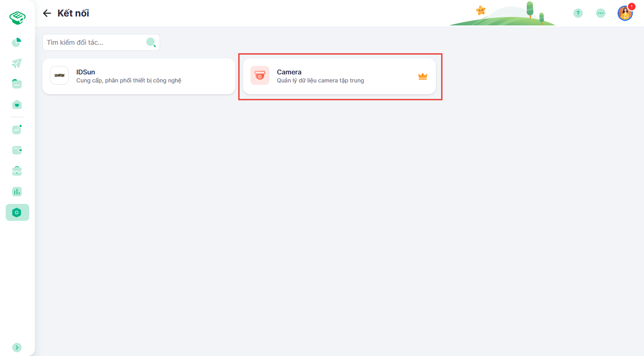Open the IDSun partner card
The image size is (644, 356).
coord(139,76)
